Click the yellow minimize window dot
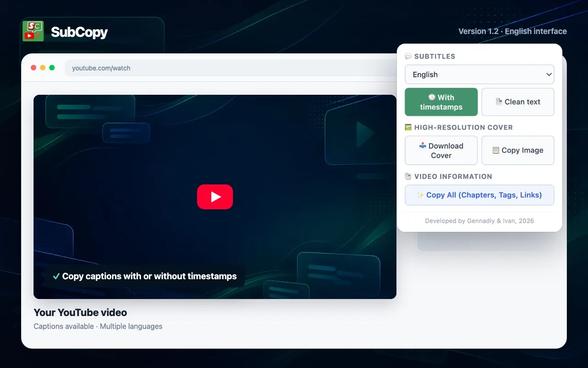 pos(43,68)
